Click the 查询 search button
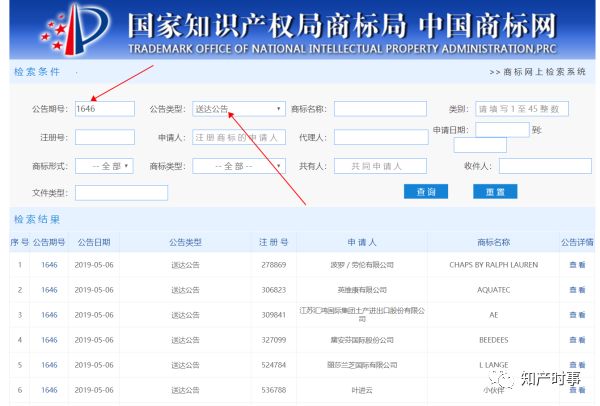Screen dimensions: 600x406 click(x=425, y=192)
